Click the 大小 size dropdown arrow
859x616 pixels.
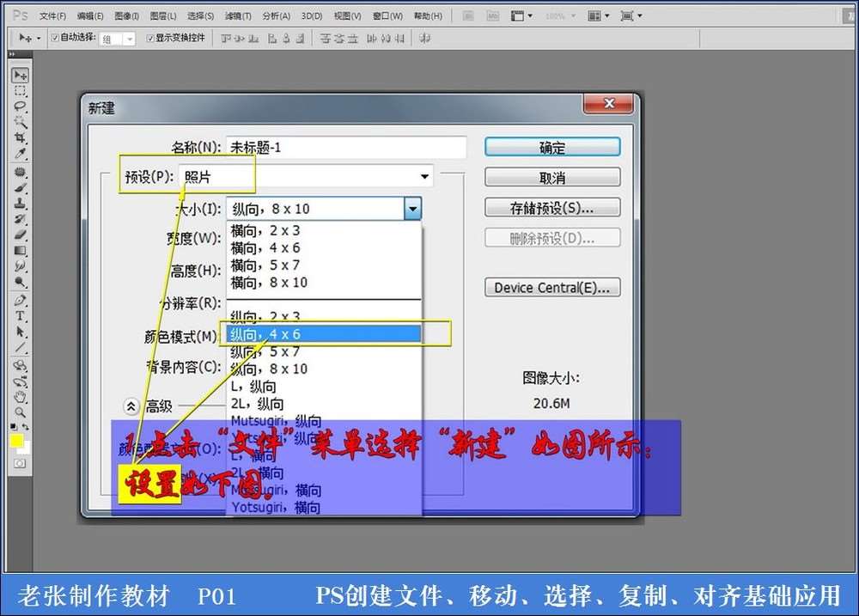click(x=412, y=209)
